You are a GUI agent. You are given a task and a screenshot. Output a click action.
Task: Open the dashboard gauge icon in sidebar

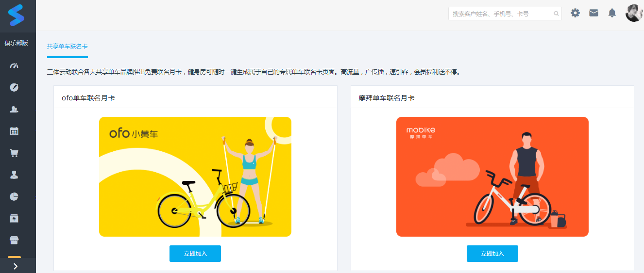[14, 65]
